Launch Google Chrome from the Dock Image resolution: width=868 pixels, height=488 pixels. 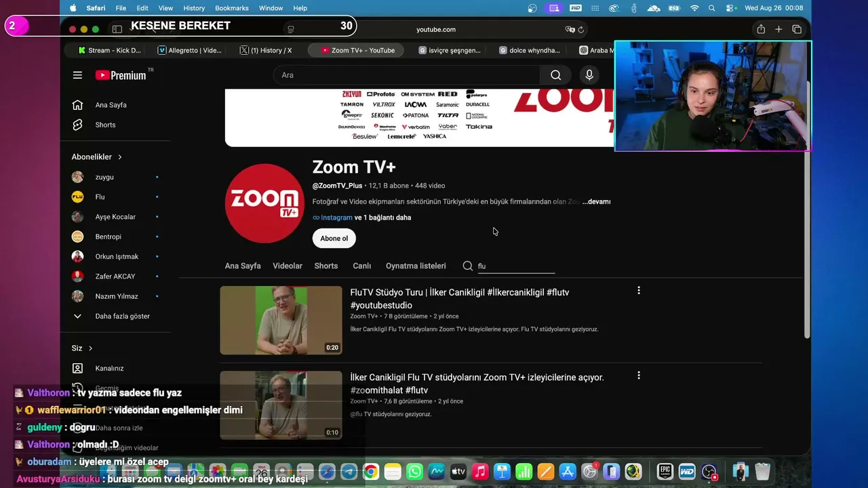370,472
